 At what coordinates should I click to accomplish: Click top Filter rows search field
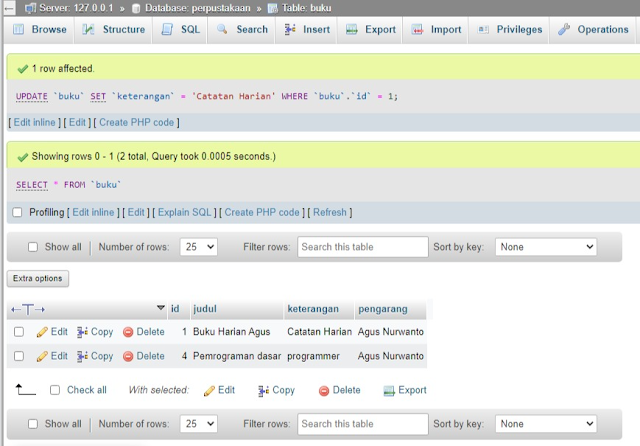363,247
